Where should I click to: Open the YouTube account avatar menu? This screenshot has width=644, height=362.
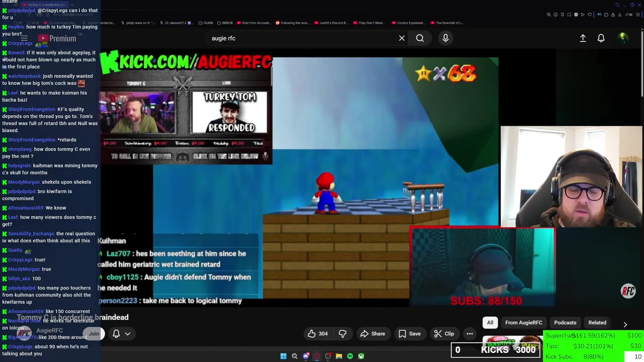(x=622, y=38)
